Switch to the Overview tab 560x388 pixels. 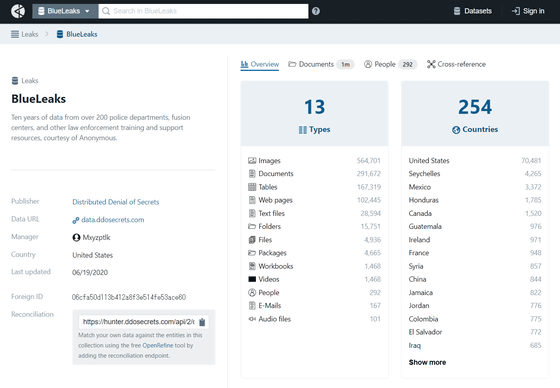(x=260, y=64)
